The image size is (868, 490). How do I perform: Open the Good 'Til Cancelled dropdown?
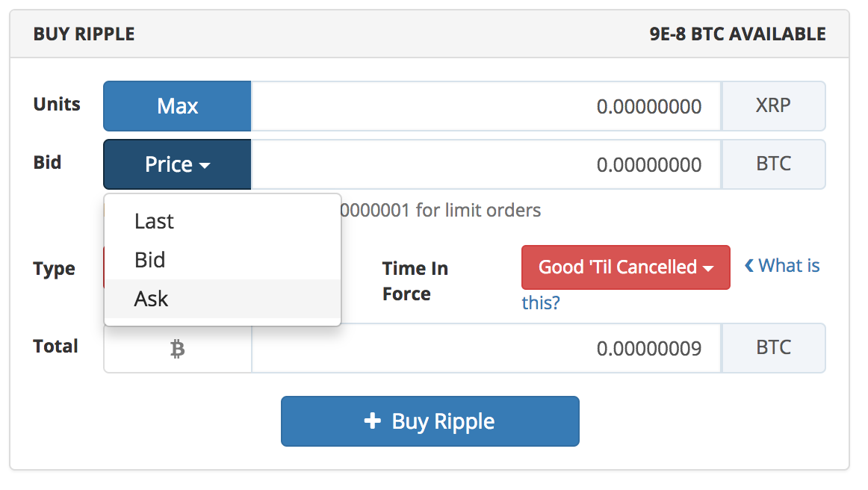click(x=625, y=267)
